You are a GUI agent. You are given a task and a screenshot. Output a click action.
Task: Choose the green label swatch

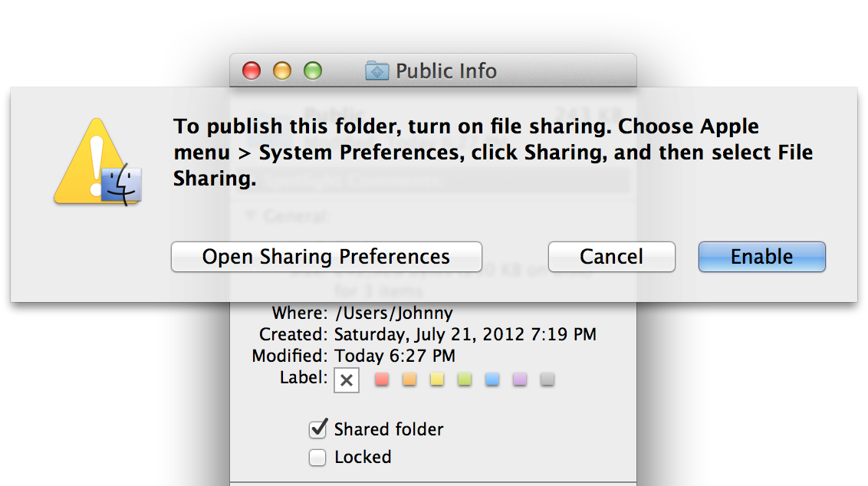coord(465,379)
